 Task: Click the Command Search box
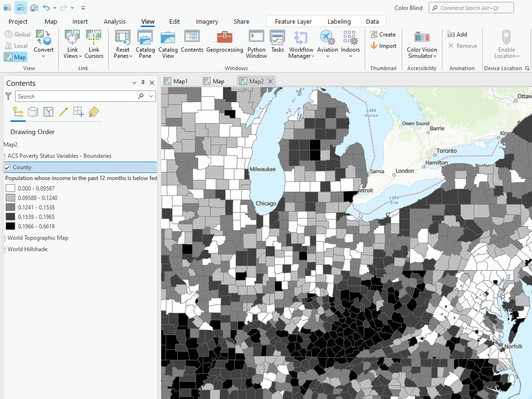pos(471,8)
